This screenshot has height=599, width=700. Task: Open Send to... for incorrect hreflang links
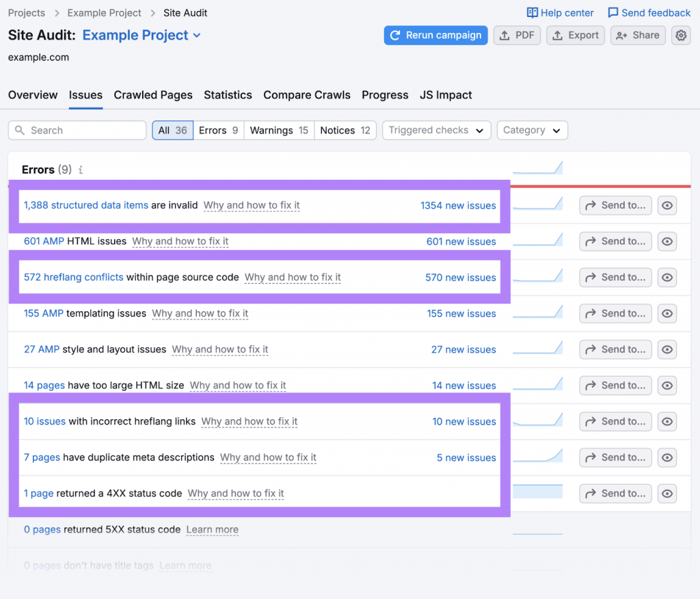(x=616, y=422)
